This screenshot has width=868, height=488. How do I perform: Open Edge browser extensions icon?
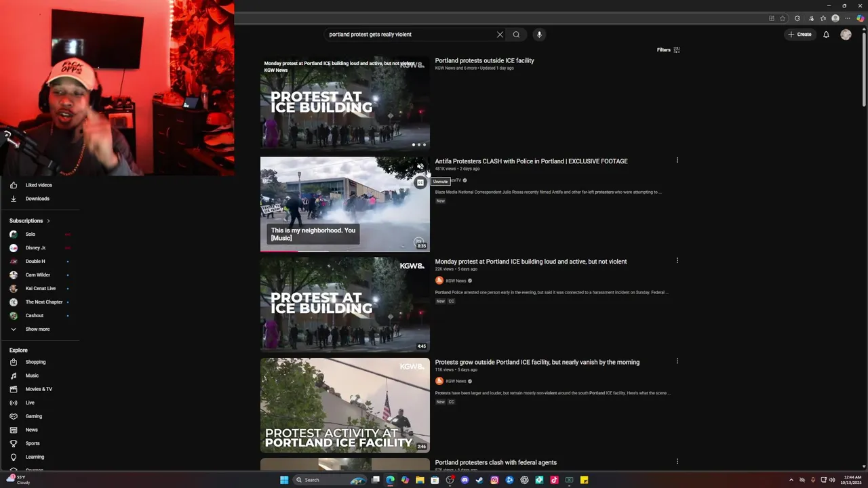(x=797, y=18)
